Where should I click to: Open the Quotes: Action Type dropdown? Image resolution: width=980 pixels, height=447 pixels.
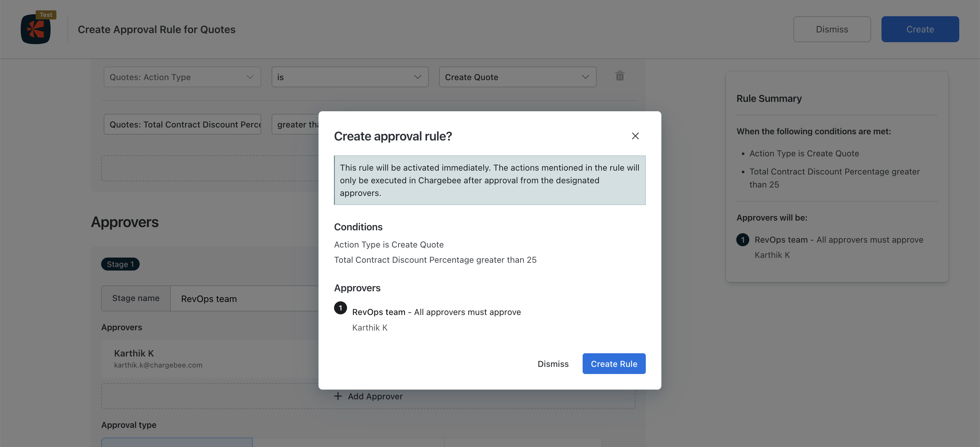coord(182,77)
